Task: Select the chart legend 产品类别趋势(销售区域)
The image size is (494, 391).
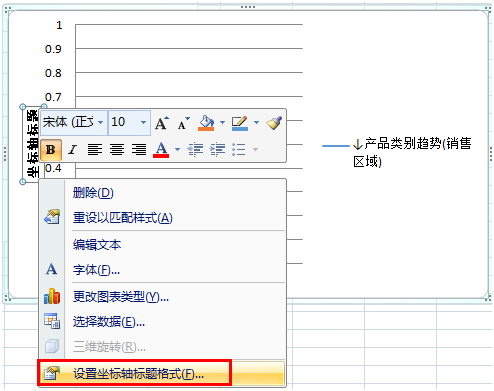Action: pyautogui.click(x=397, y=152)
